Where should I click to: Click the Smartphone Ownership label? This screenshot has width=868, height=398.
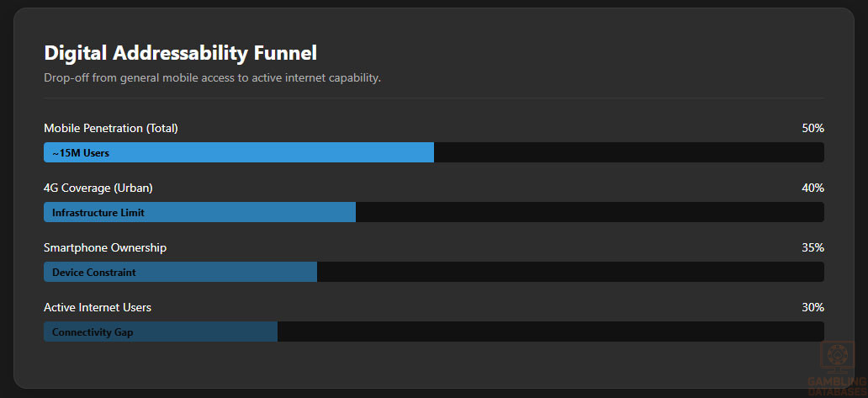pyautogui.click(x=105, y=247)
